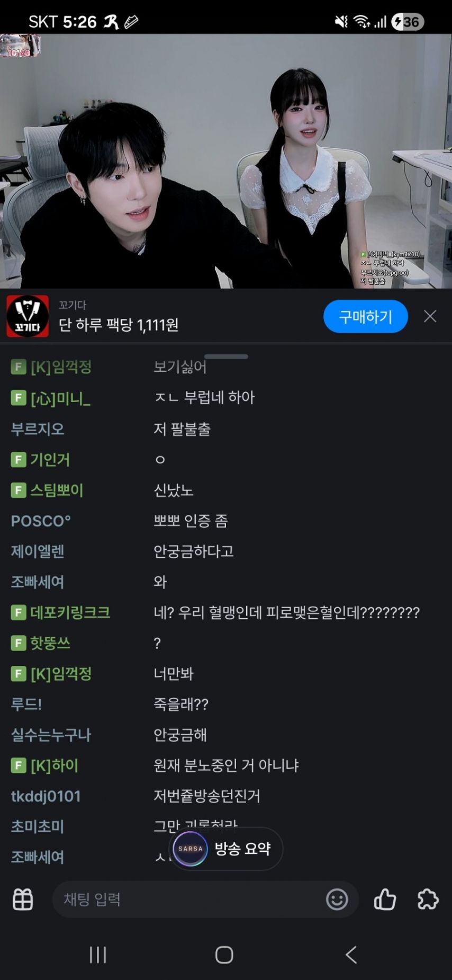The width and height of the screenshot is (452, 980).
Task: Tap the thumbs-up like icon
Action: 385,899
